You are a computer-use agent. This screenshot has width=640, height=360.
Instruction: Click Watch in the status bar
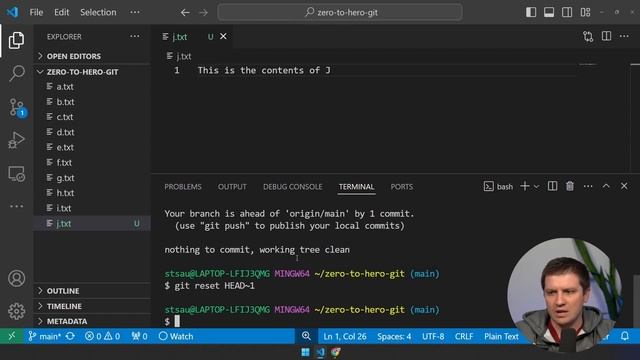coord(176,336)
